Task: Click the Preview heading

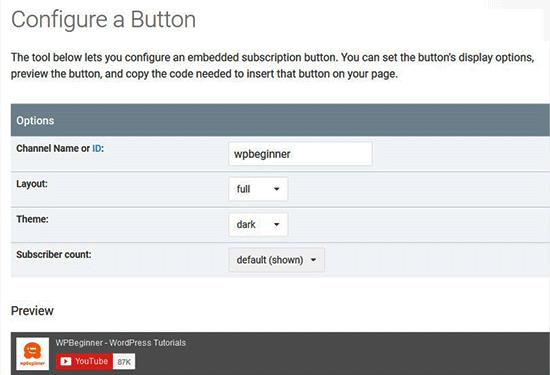Action: coord(32,311)
